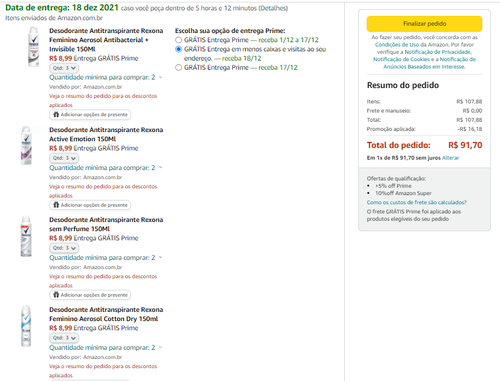Open Notificação de Anúncios Baseados em Interesse
Viewport: 500px width, 381px height.
pos(429,63)
